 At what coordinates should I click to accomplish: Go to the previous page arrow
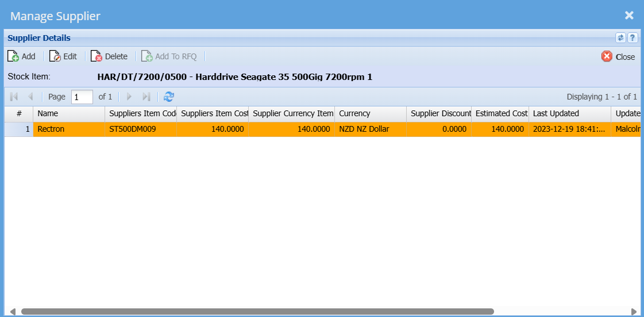[x=30, y=97]
